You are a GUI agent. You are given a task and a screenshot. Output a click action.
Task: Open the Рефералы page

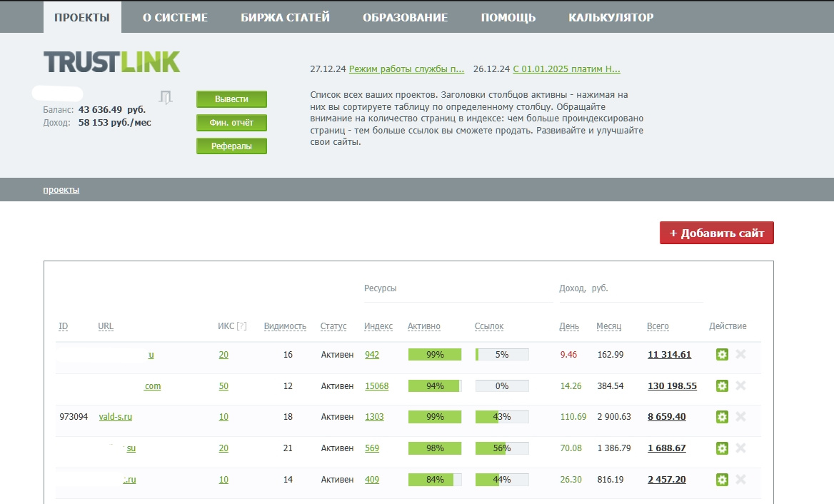231,146
